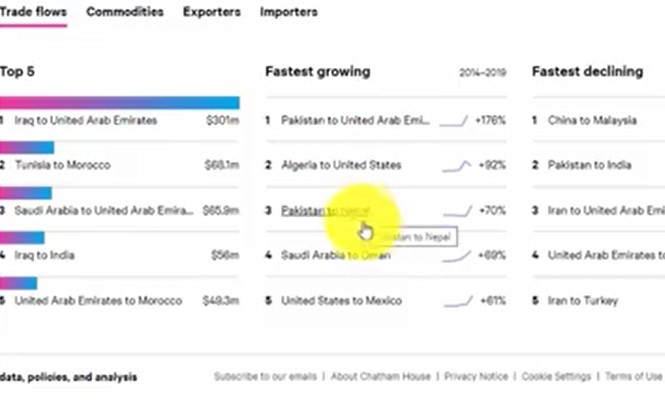Click the gradient bar above Iraq to United Arab Emirates
The width and height of the screenshot is (665, 420).
tap(120, 103)
